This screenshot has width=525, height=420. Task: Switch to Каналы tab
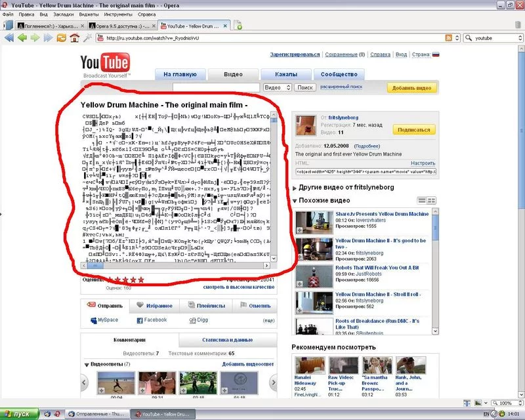point(286,74)
